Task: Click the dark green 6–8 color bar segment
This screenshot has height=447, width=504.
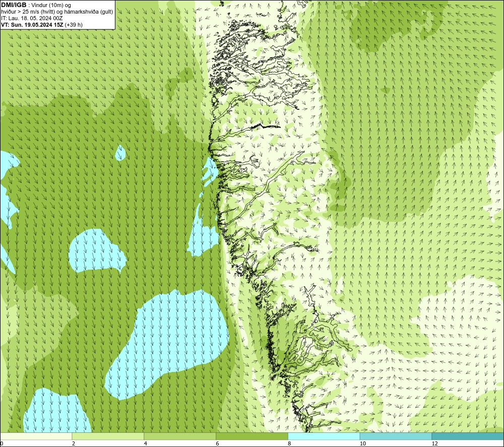Action: pyautogui.click(x=252, y=436)
